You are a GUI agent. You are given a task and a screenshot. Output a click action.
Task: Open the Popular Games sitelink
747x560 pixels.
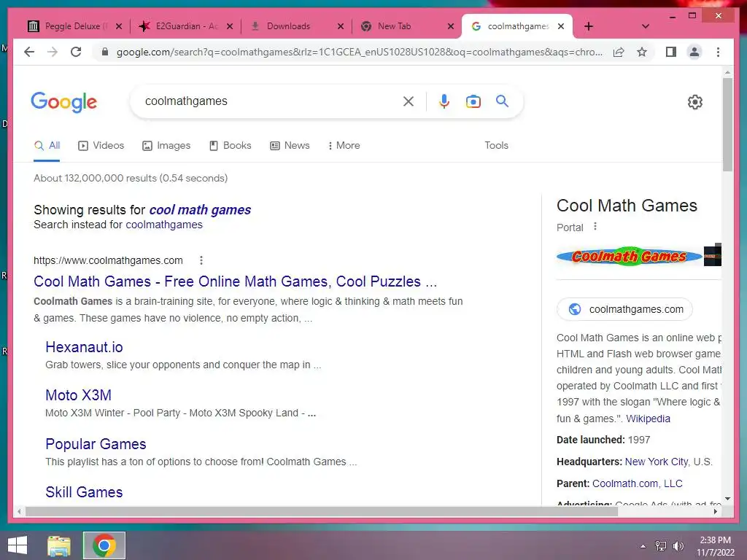(96, 444)
